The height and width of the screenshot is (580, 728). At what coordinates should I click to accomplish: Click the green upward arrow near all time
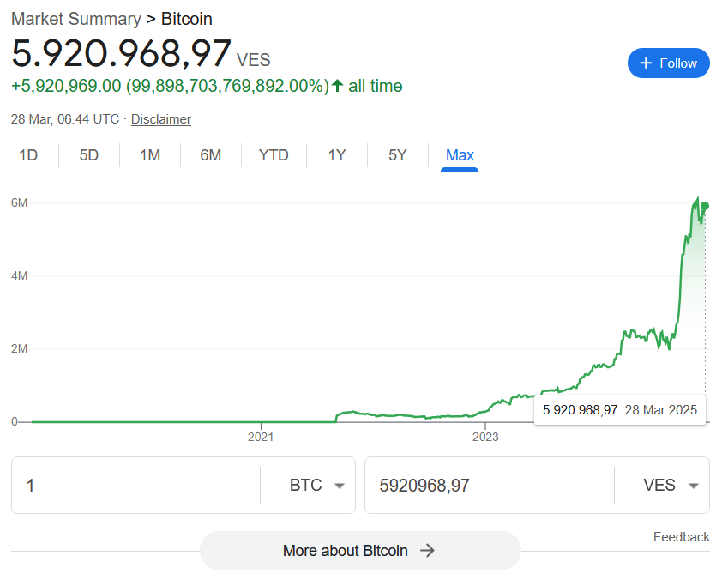pos(337,86)
